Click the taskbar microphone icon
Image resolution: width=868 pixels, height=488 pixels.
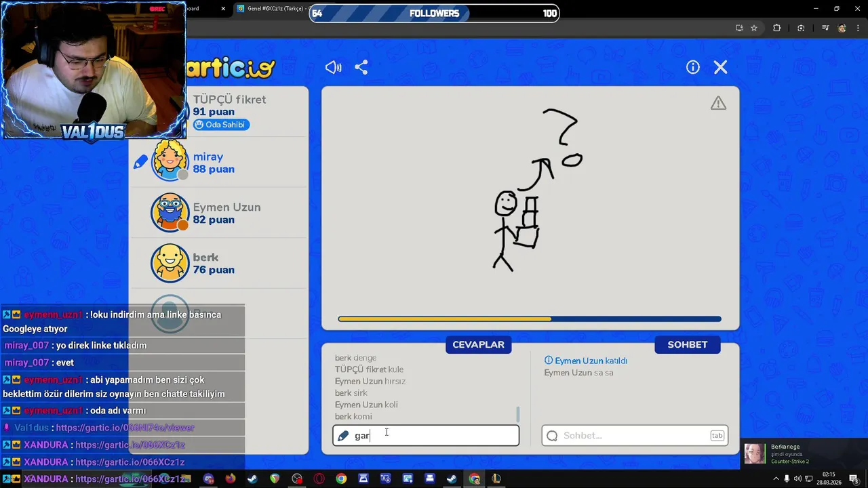tap(787, 479)
